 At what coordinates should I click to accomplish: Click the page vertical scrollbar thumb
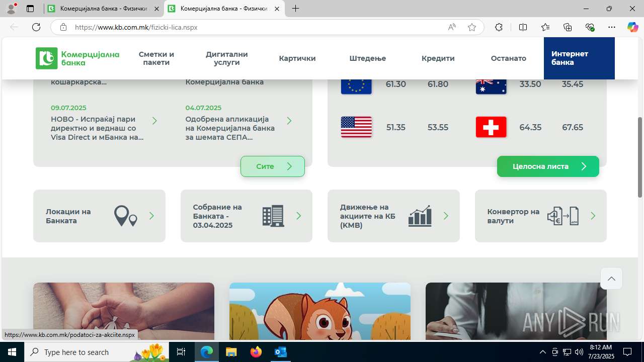640,157
